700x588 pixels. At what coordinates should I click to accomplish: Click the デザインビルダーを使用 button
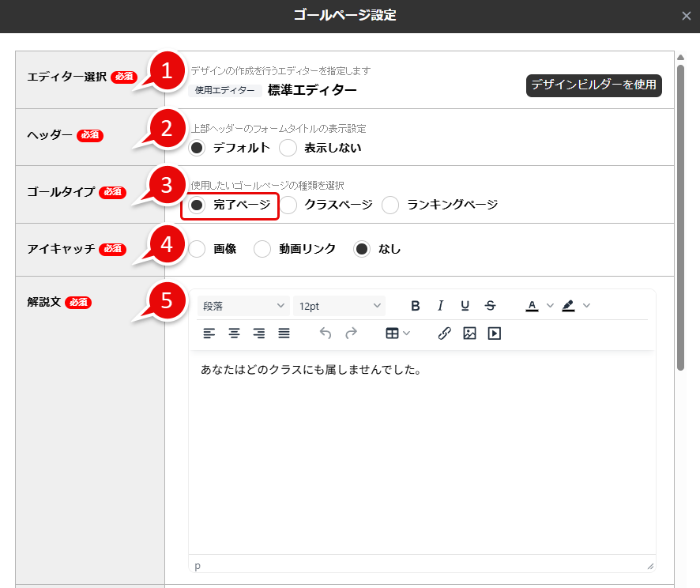click(593, 85)
